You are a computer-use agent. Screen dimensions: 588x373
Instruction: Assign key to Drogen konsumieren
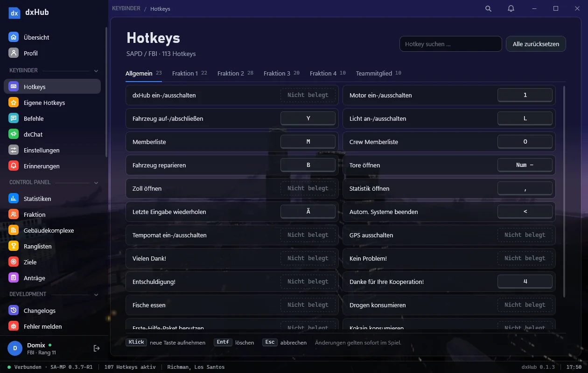click(525, 305)
